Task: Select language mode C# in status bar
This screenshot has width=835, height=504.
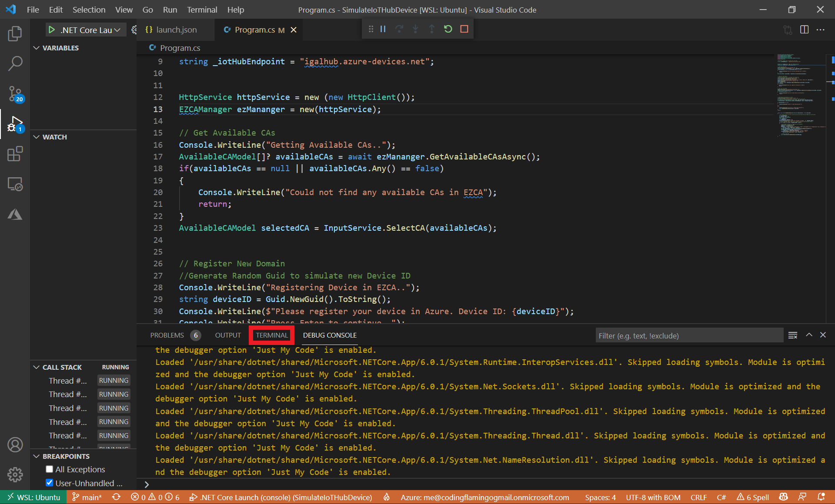Action: (721, 497)
